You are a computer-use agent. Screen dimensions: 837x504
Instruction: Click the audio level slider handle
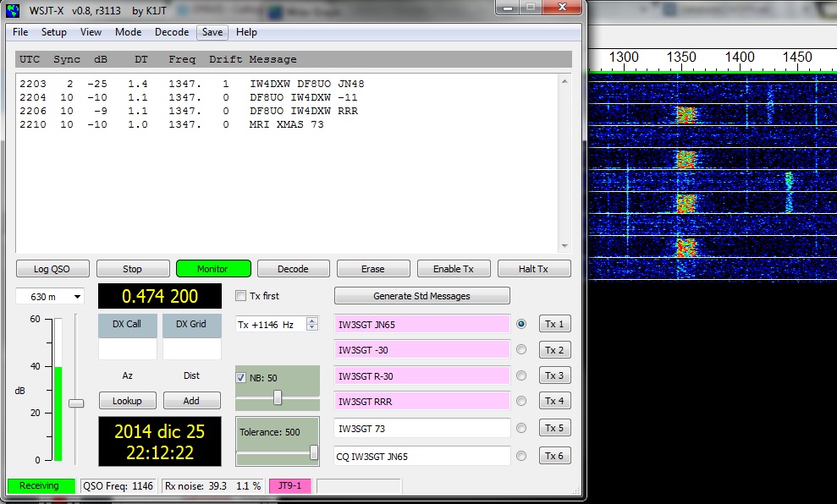76,403
